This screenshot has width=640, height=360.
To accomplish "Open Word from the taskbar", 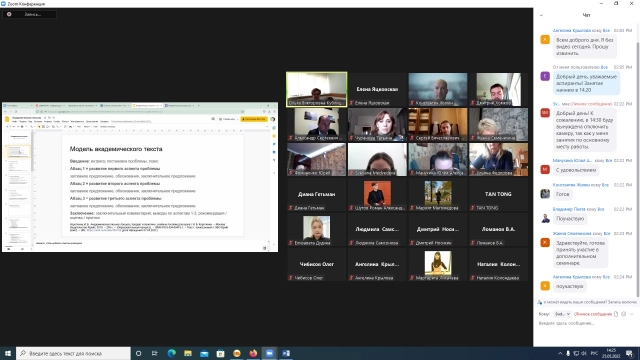I will pos(286,353).
